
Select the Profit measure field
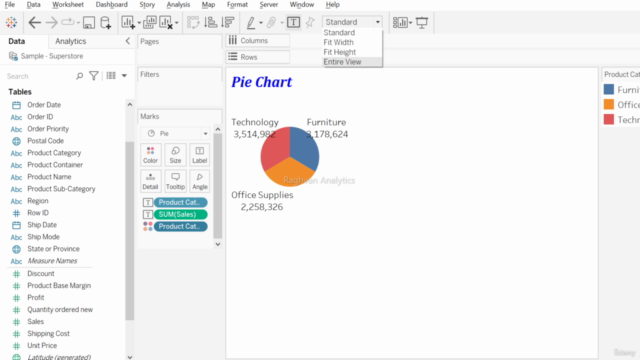[36, 298]
